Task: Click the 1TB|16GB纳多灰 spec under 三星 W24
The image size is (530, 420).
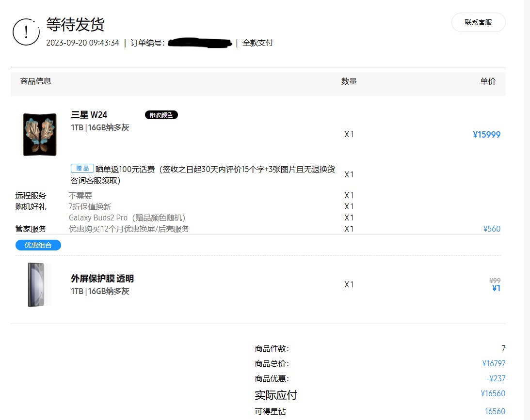Action: (x=100, y=127)
